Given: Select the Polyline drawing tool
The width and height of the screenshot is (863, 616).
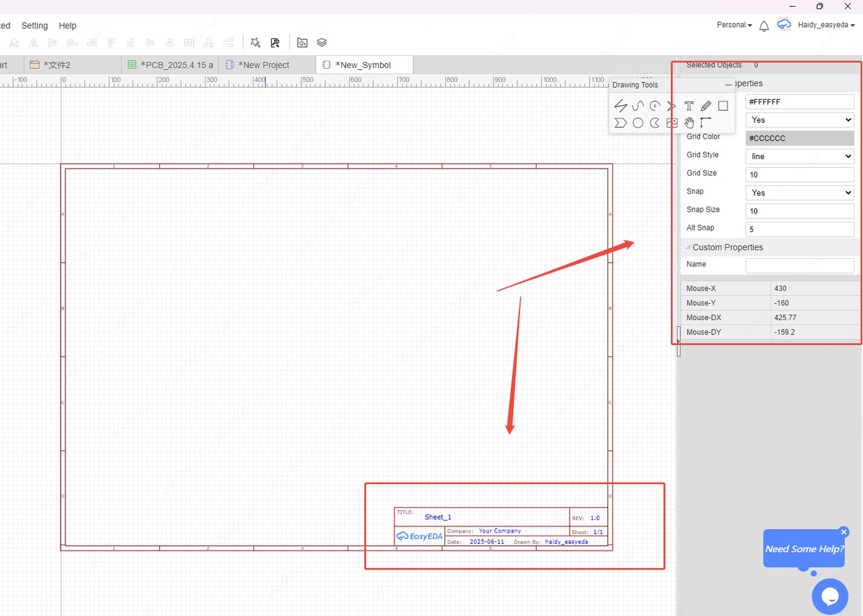Looking at the screenshot, I should tap(620, 106).
